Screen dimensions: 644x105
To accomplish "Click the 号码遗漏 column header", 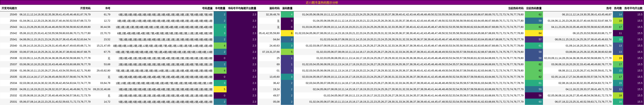I will click(x=207, y=8).
